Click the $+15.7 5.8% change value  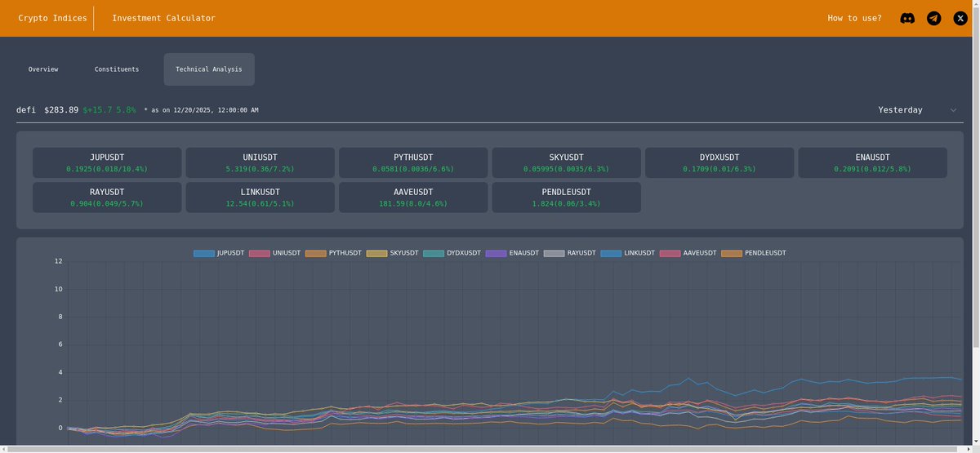pyautogui.click(x=109, y=110)
